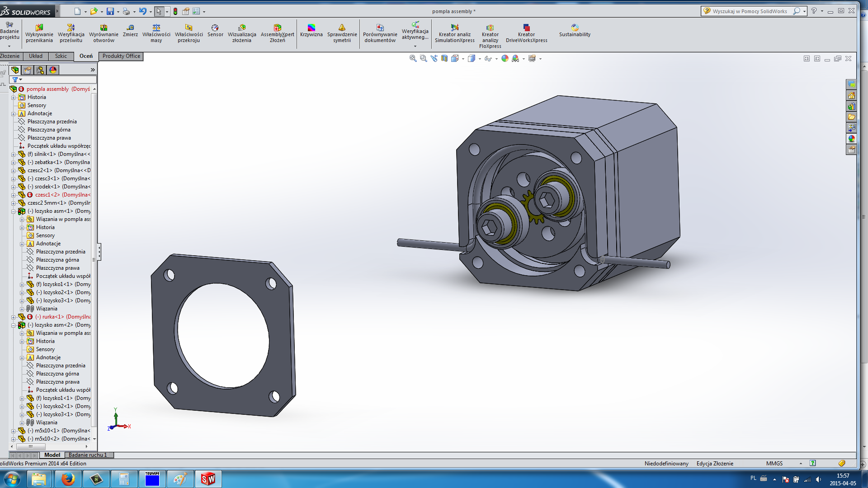Expand silnik<1> component node

click(x=13, y=155)
